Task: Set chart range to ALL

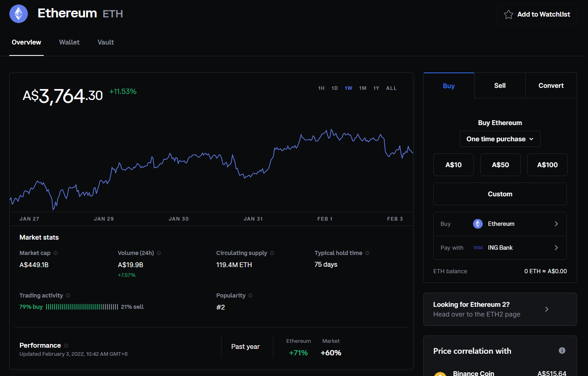Action: click(391, 88)
